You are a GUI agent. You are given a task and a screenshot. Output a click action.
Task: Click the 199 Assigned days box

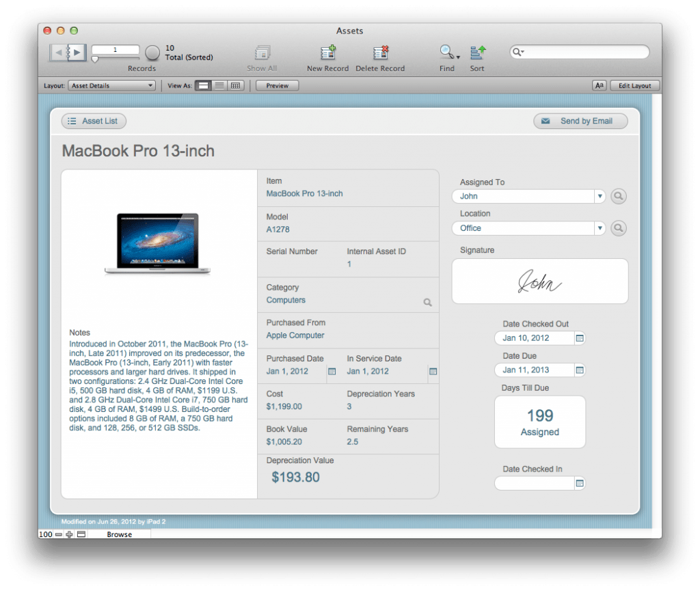tap(540, 422)
